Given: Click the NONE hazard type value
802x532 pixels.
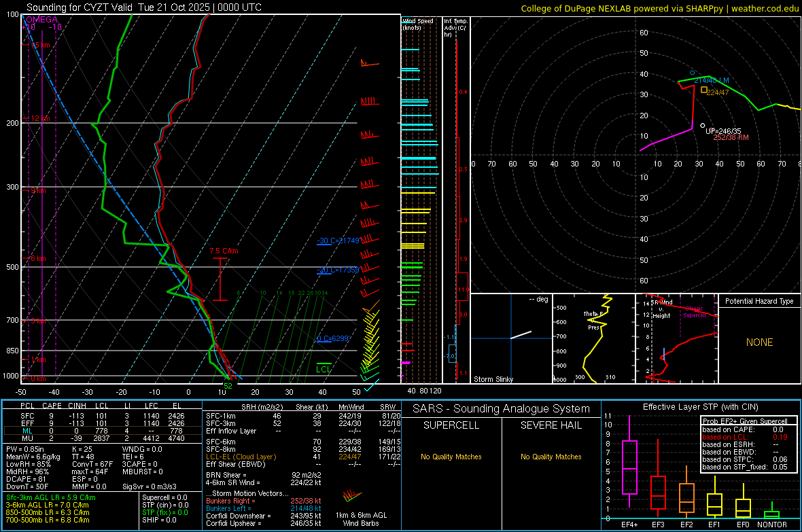Looking at the screenshot, I should [x=759, y=342].
